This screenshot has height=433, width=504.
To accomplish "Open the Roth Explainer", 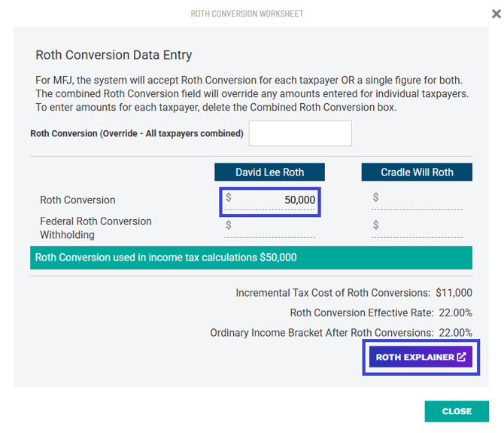I will 421,357.
